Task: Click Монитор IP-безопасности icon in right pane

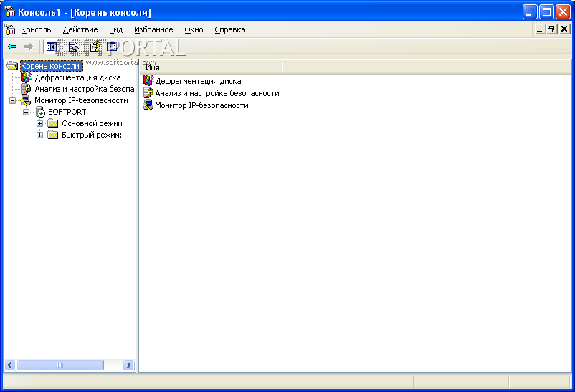Action: [148, 105]
